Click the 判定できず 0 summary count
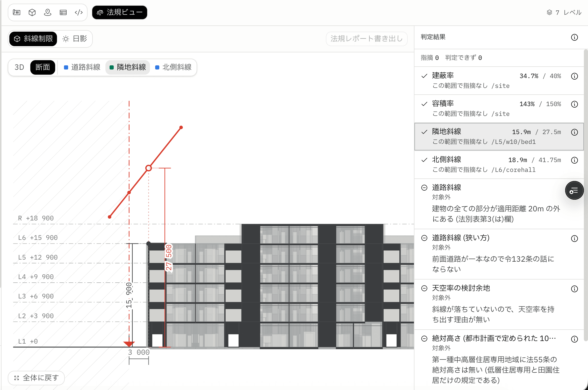The width and height of the screenshot is (588, 390). (x=464, y=58)
